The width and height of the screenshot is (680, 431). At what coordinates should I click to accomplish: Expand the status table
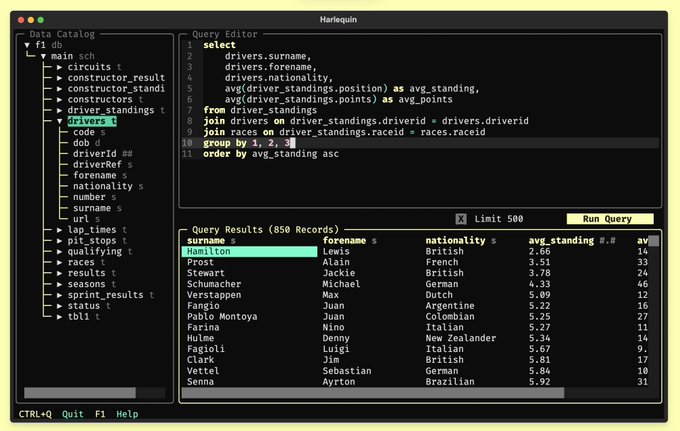pos(59,306)
